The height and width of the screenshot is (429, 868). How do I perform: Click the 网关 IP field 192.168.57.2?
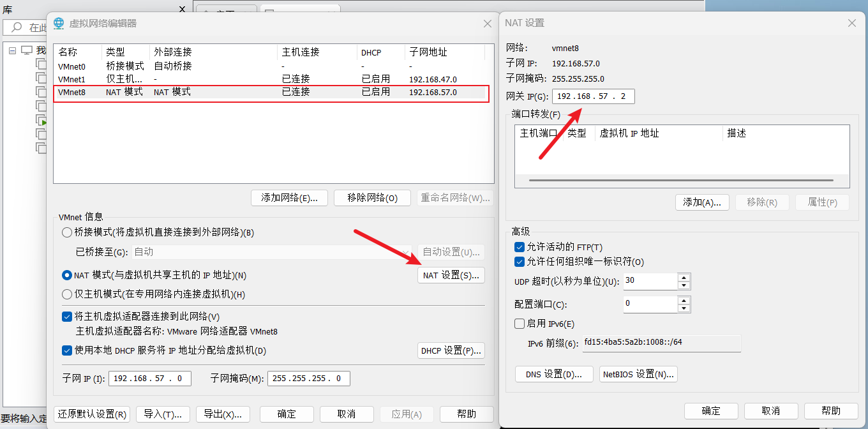[x=594, y=96]
